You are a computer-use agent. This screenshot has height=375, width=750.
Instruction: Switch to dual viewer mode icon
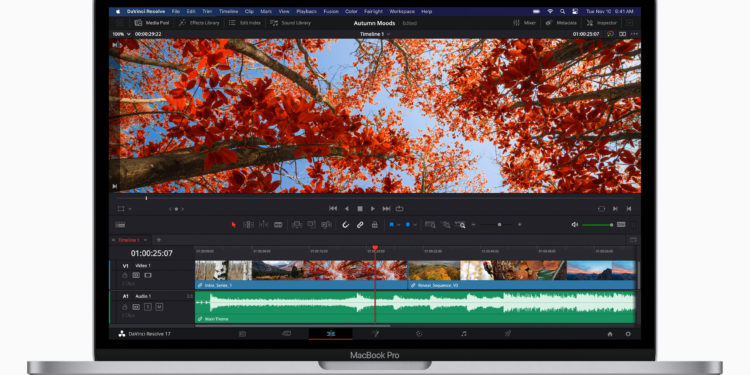coord(622,34)
